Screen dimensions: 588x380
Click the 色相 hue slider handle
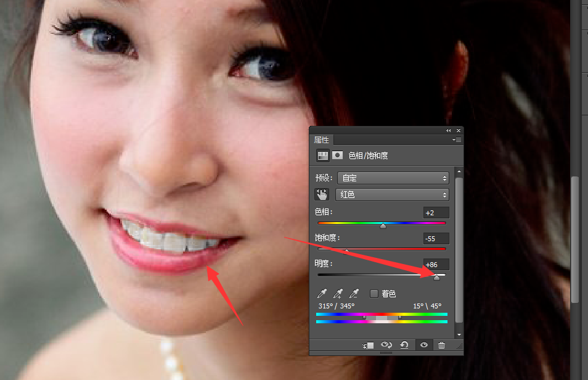383,226
